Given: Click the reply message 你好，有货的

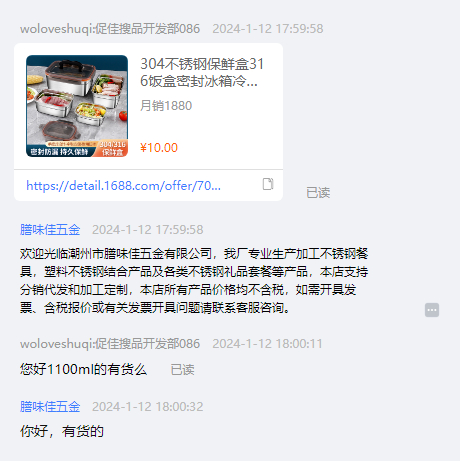Looking at the screenshot, I should (x=62, y=431).
